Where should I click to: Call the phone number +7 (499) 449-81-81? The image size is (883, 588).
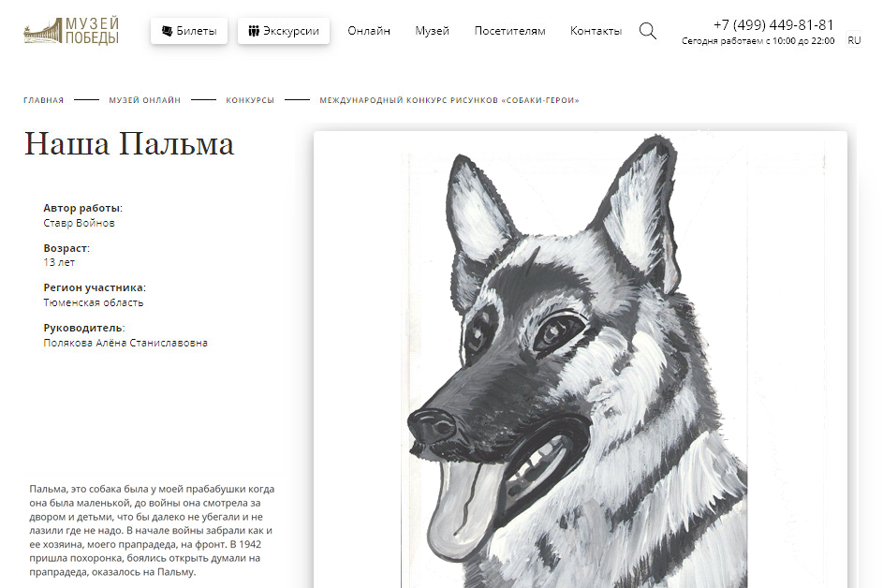point(773,24)
